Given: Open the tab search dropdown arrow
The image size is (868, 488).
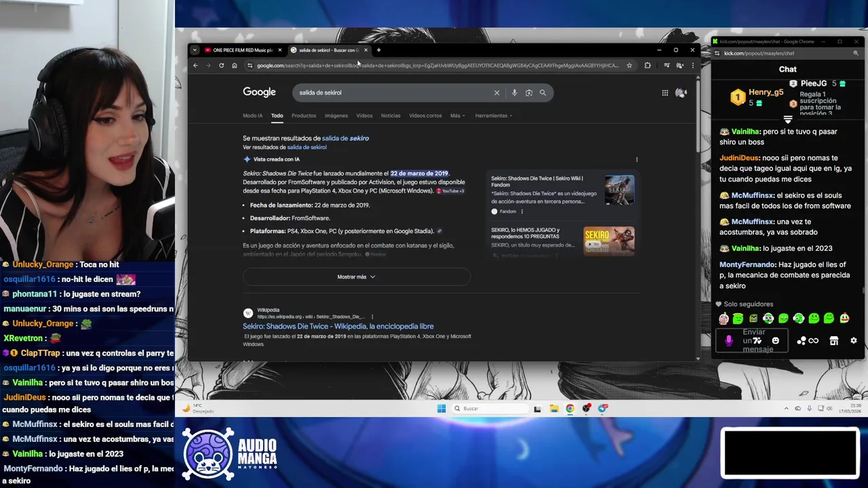Looking at the screenshot, I should (195, 50).
